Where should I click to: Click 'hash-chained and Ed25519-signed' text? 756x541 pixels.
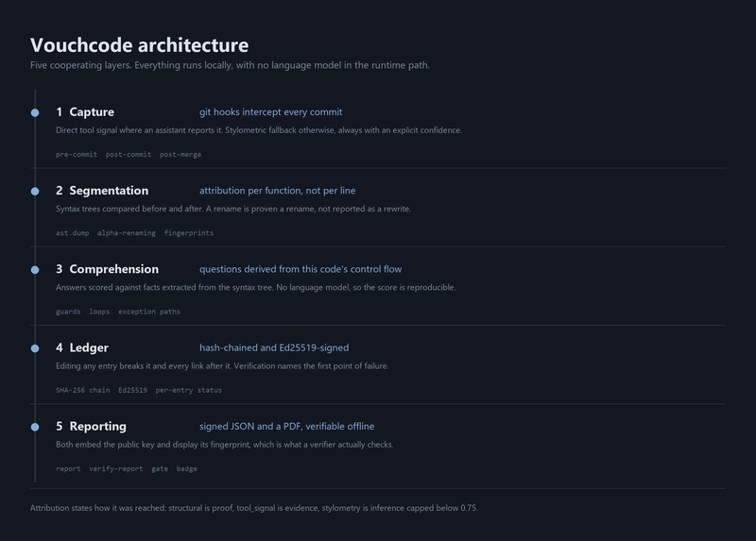coord(274,347)
